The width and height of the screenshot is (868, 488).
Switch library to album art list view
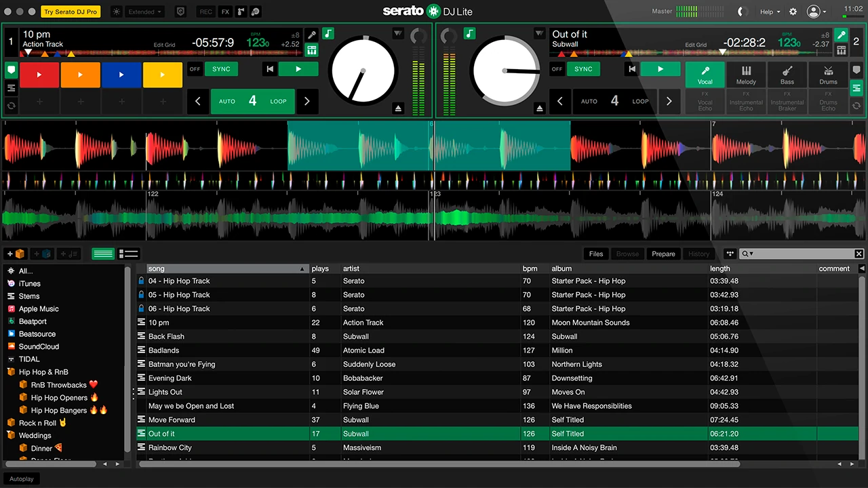point(129,253)
